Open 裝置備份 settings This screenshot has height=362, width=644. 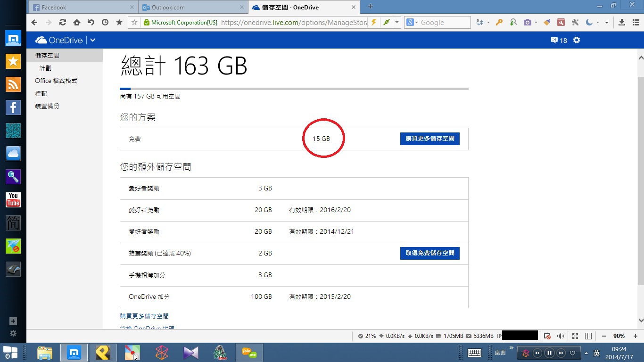[47, 106]
